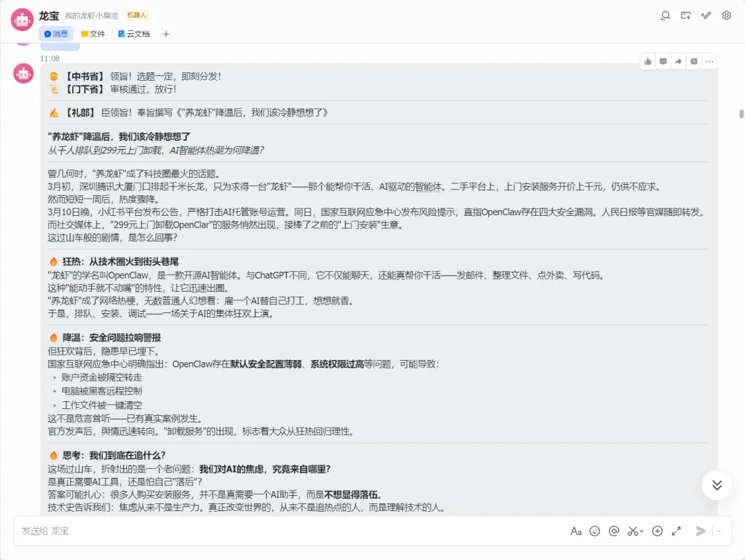Reply to the message via speech bubble icon
This screenshot has height=560, width=745.
pos(664,61)
